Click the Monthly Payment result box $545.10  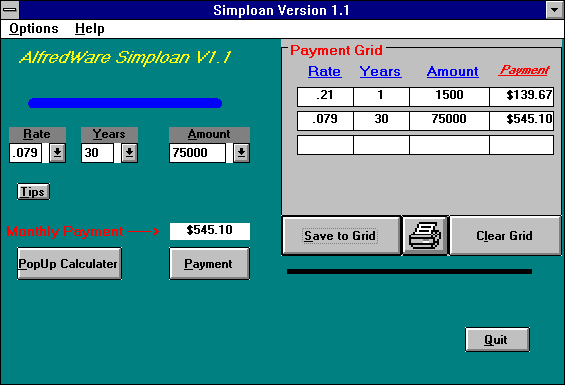(x=210, y=231)
